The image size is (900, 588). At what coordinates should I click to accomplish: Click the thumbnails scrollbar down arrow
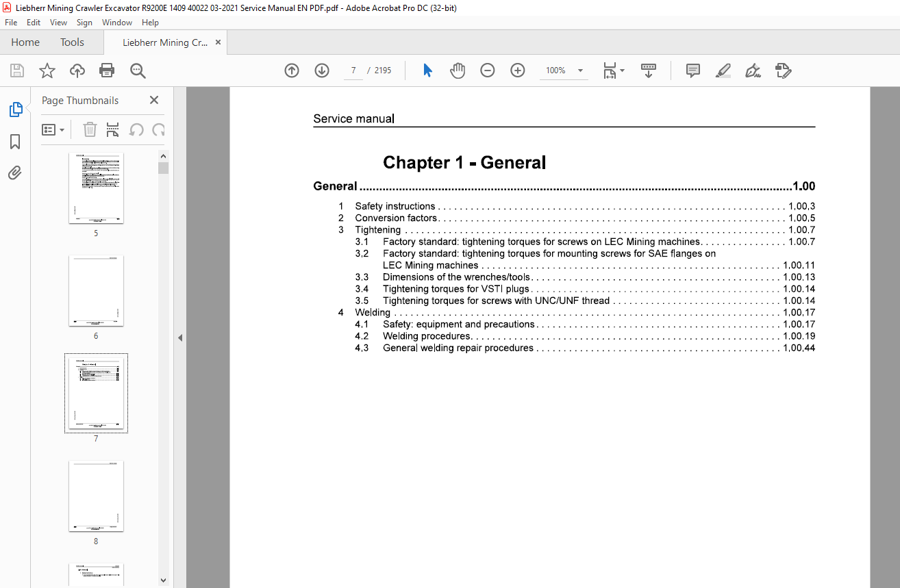pyautogui.click(x=163, y=580)
